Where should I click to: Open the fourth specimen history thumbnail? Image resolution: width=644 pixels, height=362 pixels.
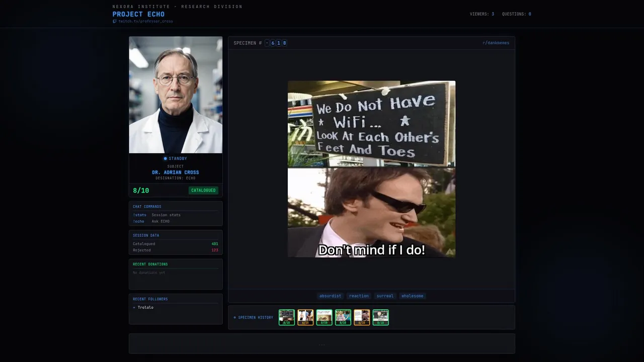(343, 317)
